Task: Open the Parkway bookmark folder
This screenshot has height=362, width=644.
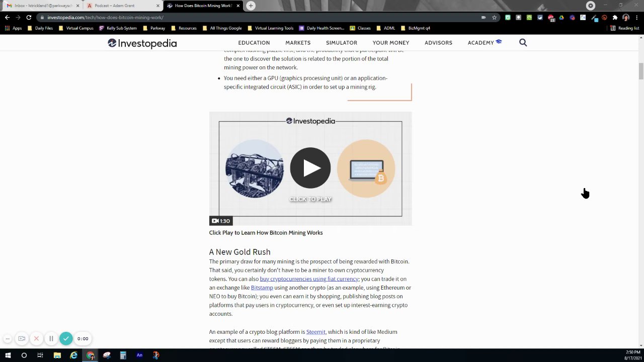Action: tap(154, 28)
